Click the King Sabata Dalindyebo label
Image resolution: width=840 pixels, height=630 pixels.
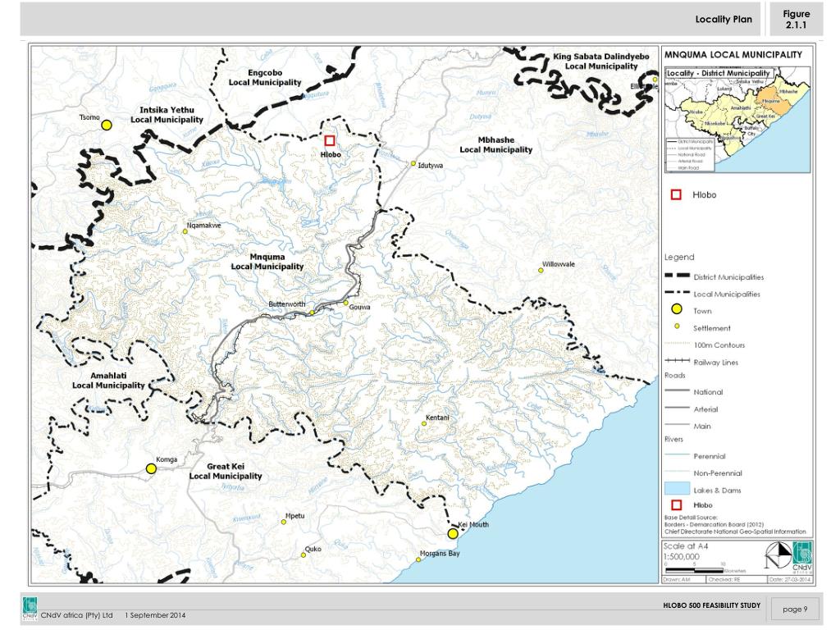(x=601, y=61)
